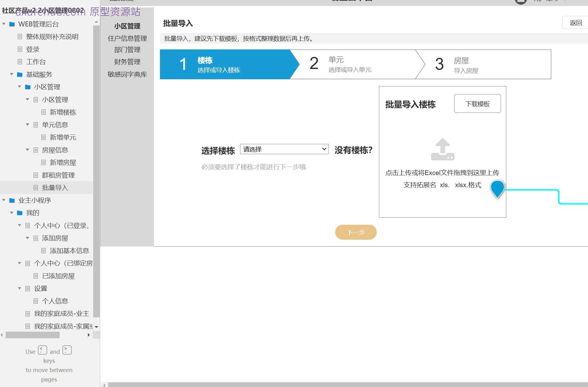Select 住户信息管理 in the left navigation
The width and height of the screenshot is (588, 387).
coord(127,38)
